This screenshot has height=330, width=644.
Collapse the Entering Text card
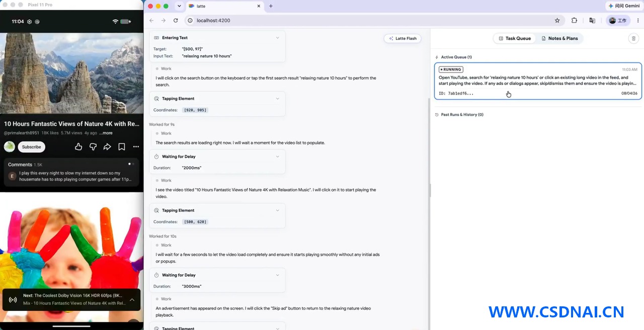[x=277, y=38]
